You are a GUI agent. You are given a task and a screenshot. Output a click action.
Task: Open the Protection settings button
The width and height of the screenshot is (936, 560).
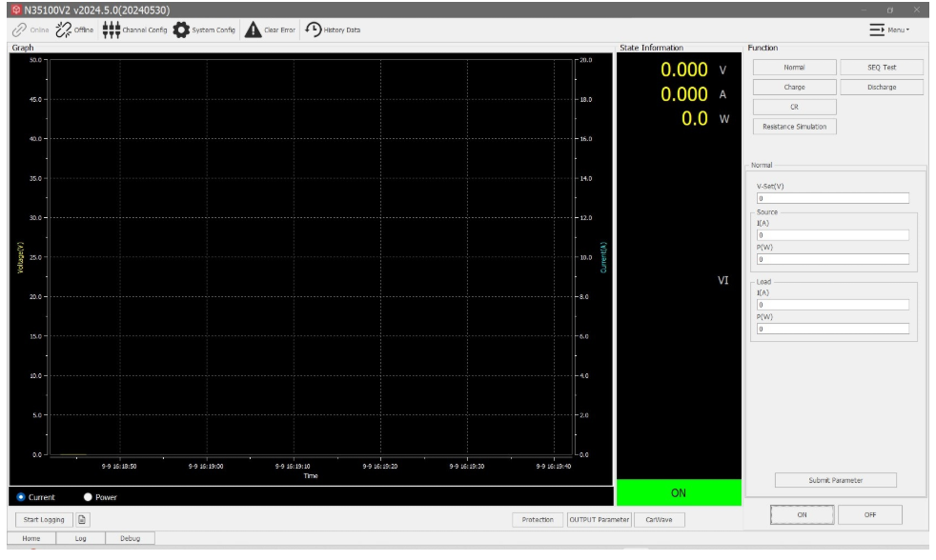(x=538, y=519)
